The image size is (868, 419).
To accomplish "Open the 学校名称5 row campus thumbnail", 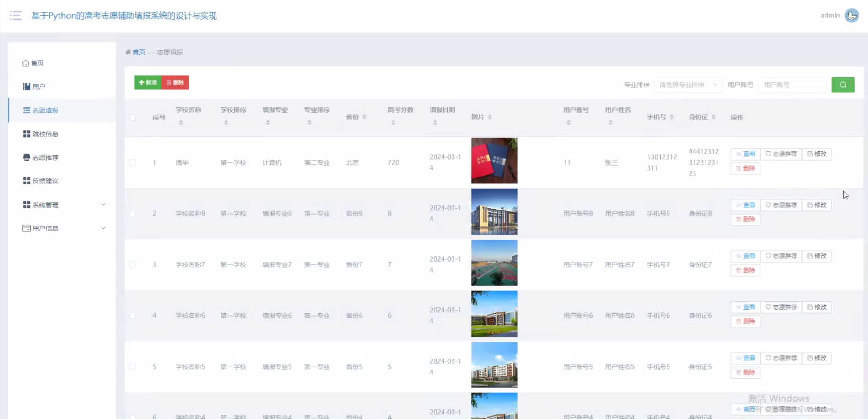I will click(494, 365).
